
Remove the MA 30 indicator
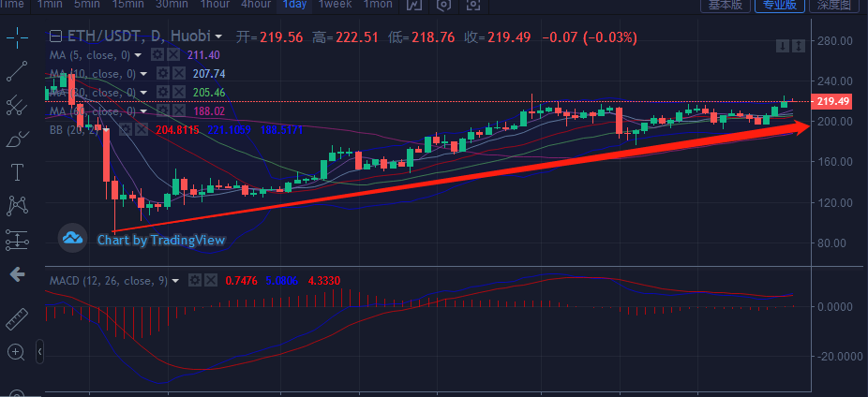click(178, 92)
